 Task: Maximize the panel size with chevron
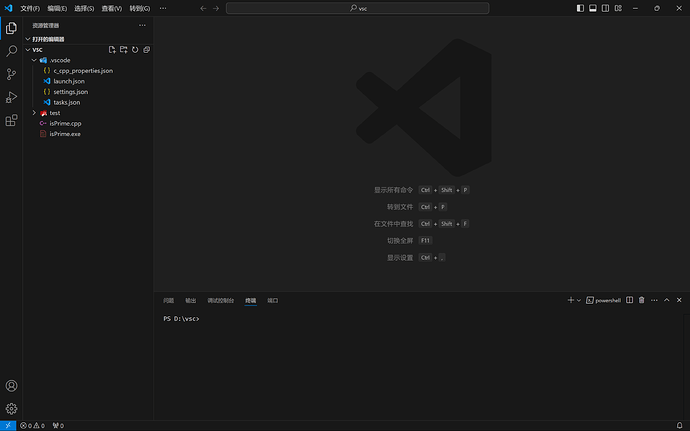coord(667,300)
